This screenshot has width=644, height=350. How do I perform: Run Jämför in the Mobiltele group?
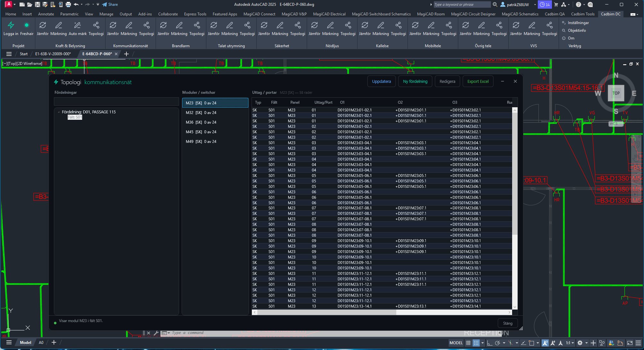coord(415,29)
